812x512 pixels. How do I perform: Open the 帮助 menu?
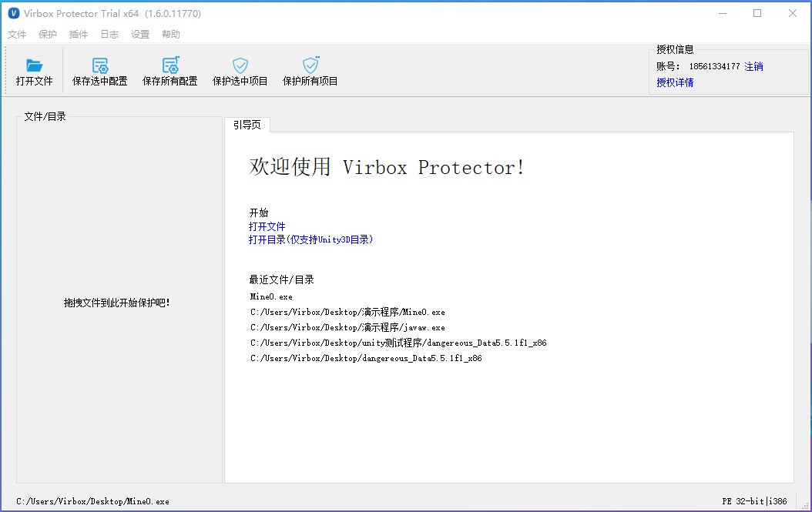(x=171, y=34)
